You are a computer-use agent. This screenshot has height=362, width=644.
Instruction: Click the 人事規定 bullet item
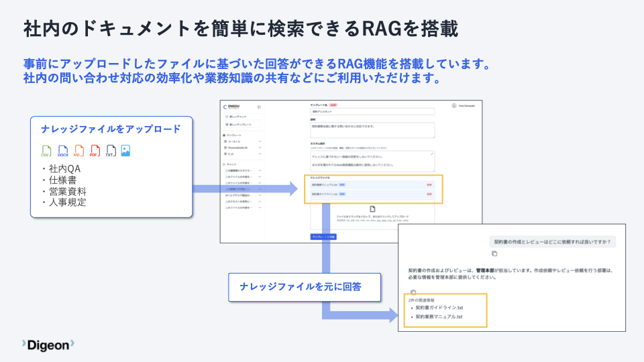pyautogui.click(x=64, y=202)
